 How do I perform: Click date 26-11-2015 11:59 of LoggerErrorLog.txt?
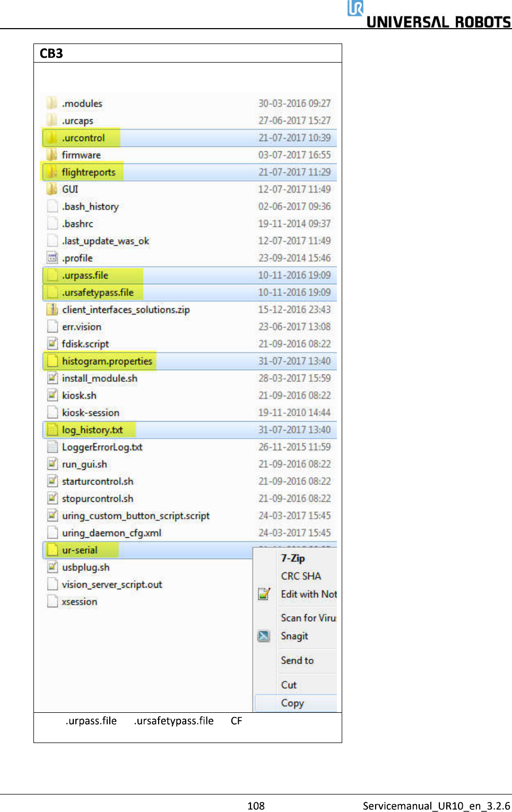294,447
